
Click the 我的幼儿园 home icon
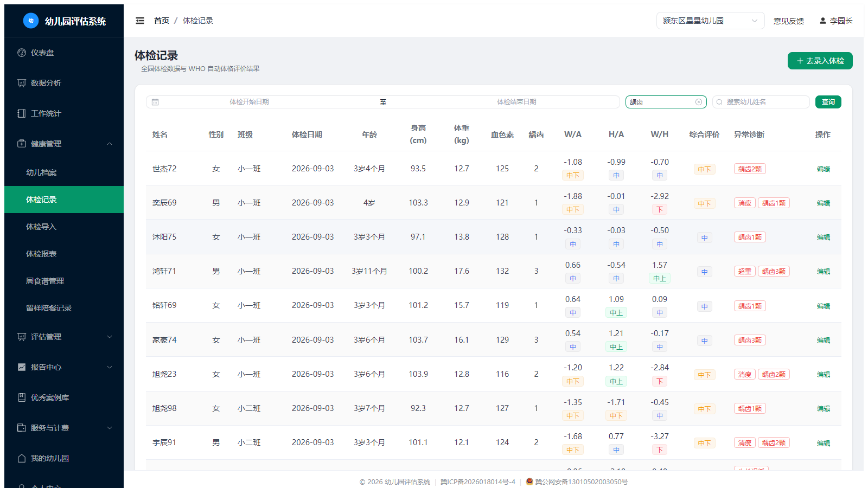coord(22,458)
